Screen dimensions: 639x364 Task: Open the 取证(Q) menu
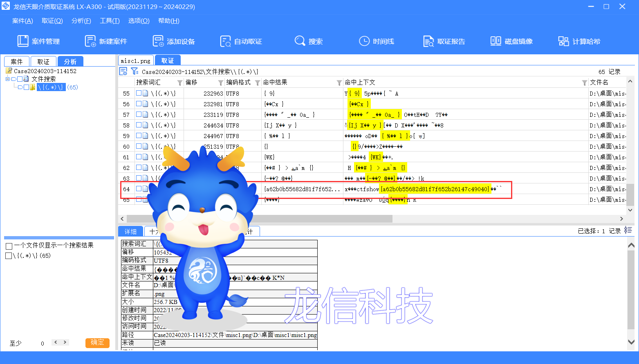pyautogui.click(x=52, y=21)
